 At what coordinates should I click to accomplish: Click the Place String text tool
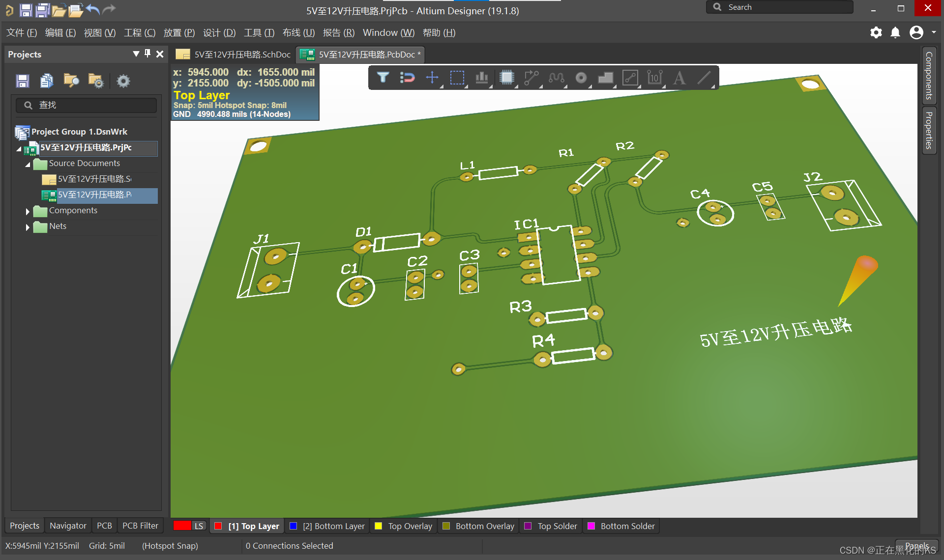click(679, 78)
